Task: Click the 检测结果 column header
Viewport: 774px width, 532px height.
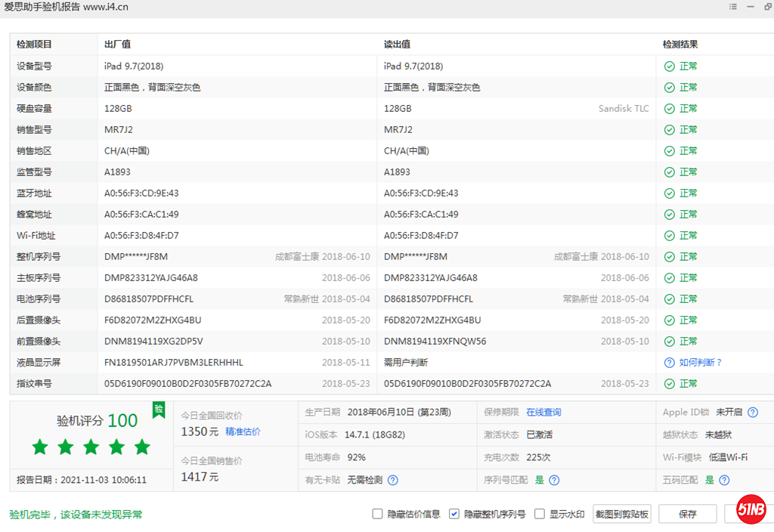Action: (680, 45)
